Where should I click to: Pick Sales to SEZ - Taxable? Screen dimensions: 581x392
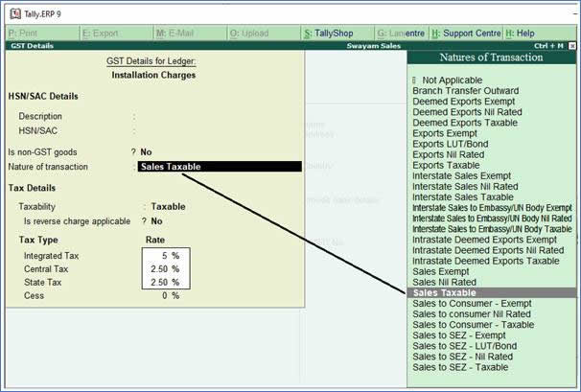pyautogui.click(x=460, y=367)
